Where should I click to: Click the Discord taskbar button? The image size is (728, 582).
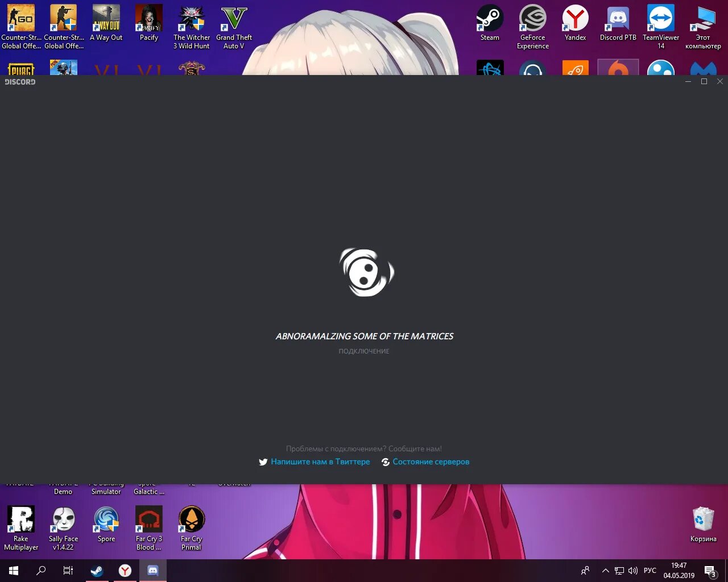click(153, 571)
